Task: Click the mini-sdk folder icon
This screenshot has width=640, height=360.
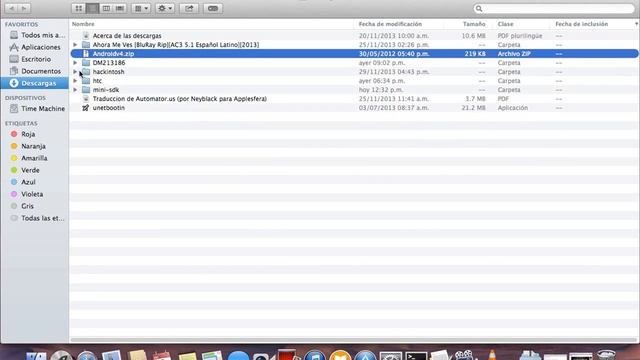Action: (86, 89)
